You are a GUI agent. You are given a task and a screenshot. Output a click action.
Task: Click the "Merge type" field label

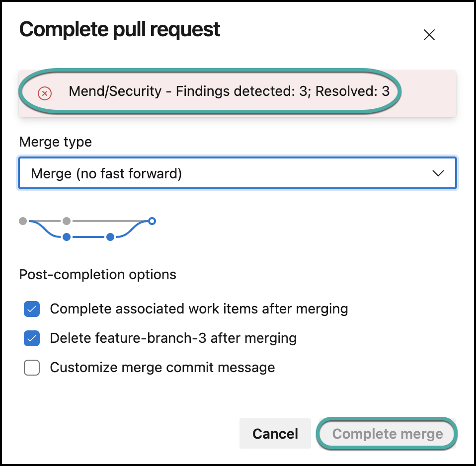pos(56,142)
